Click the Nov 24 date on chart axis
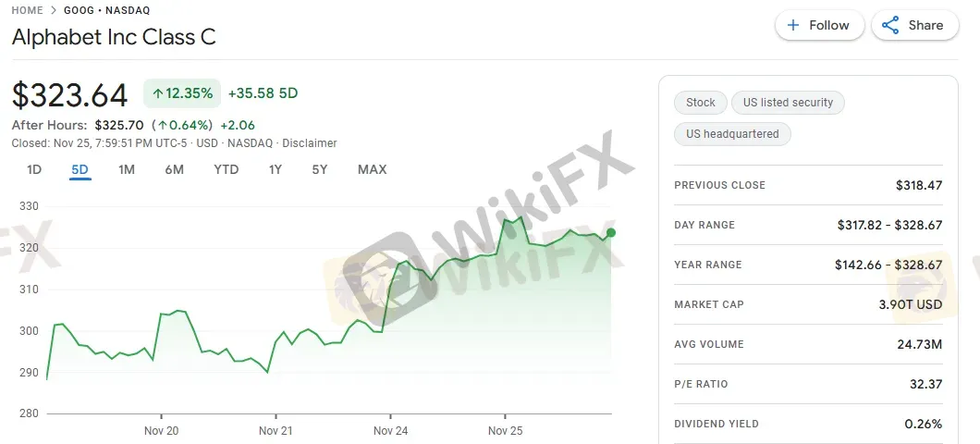This screenshot has width=980, height=444. point(390,431)
